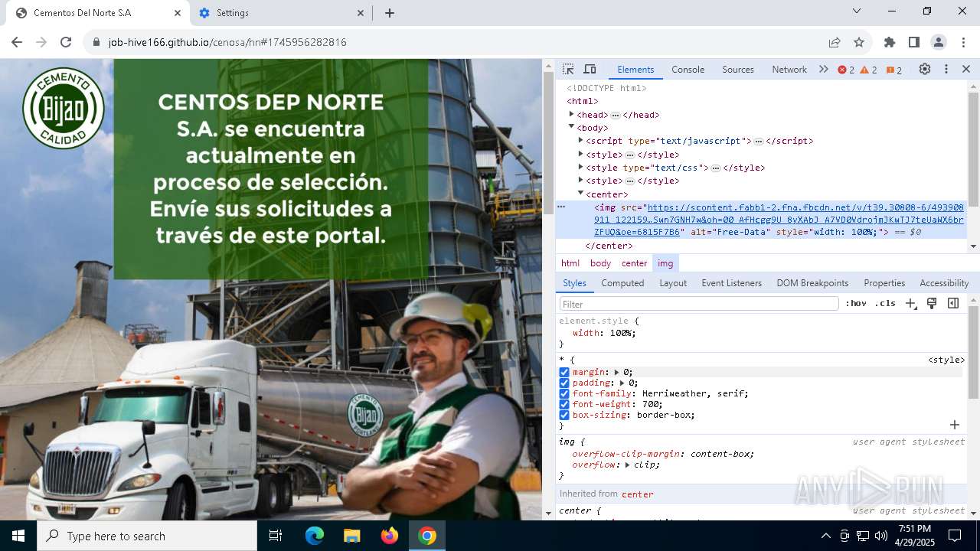Open the Chrome profile avatar
The image size is (980, 551).
939,42
